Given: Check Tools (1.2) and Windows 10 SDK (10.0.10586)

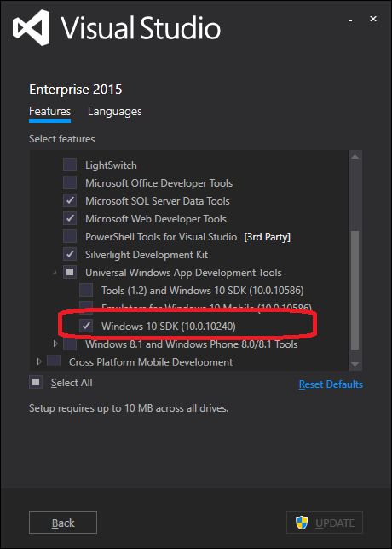Looking at the screenshot, I should [x=86, y=290].
